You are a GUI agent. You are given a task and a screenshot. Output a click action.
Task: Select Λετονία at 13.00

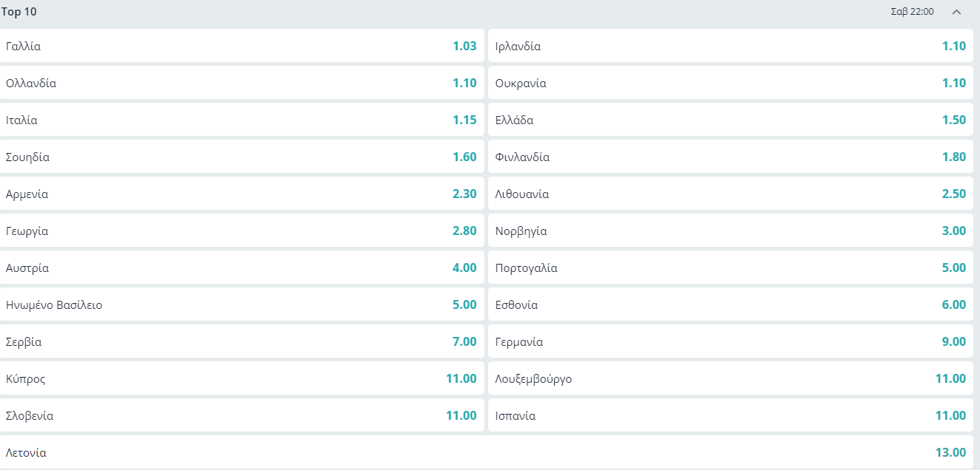coord(487,452)
